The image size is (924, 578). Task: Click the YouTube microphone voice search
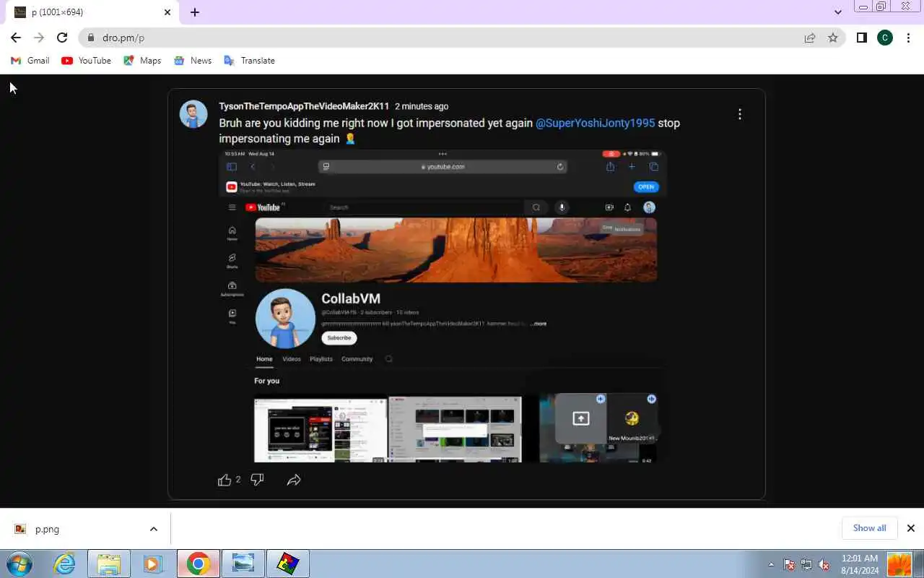point(562,207)
